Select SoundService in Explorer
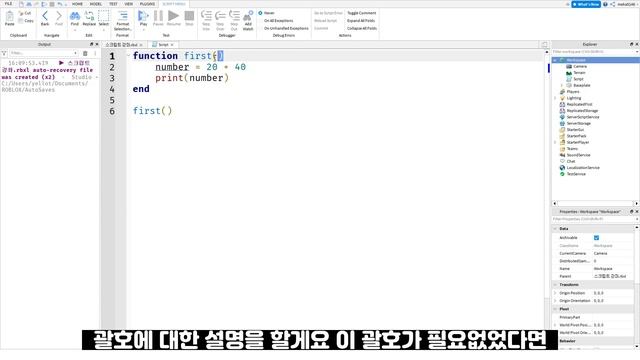This screenshot has height=360, width=640. coord(578,155)
